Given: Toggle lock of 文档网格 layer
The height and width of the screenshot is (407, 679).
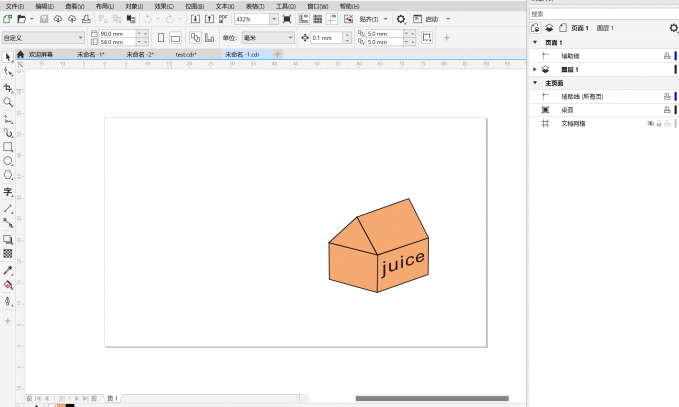Looking at the screenshot, I should (659, 123).
